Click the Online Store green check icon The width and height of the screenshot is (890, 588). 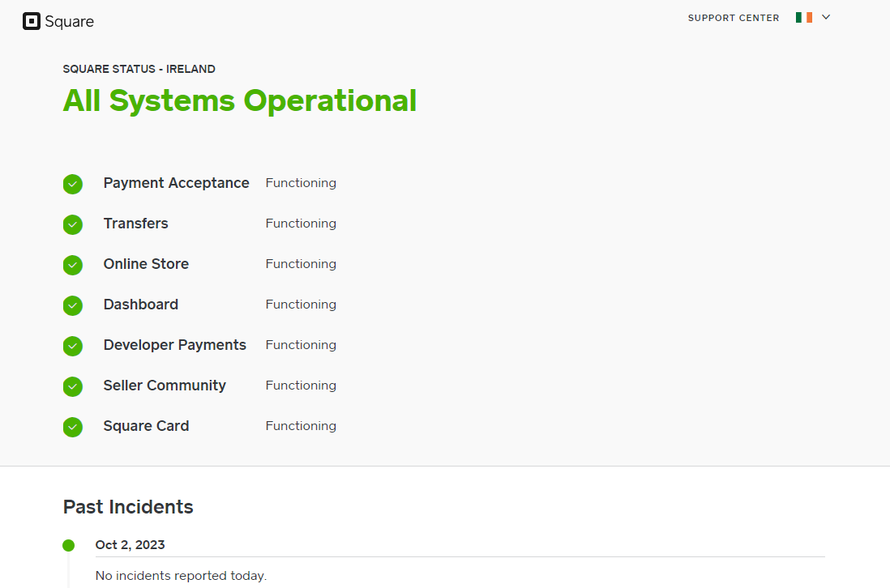73,266
